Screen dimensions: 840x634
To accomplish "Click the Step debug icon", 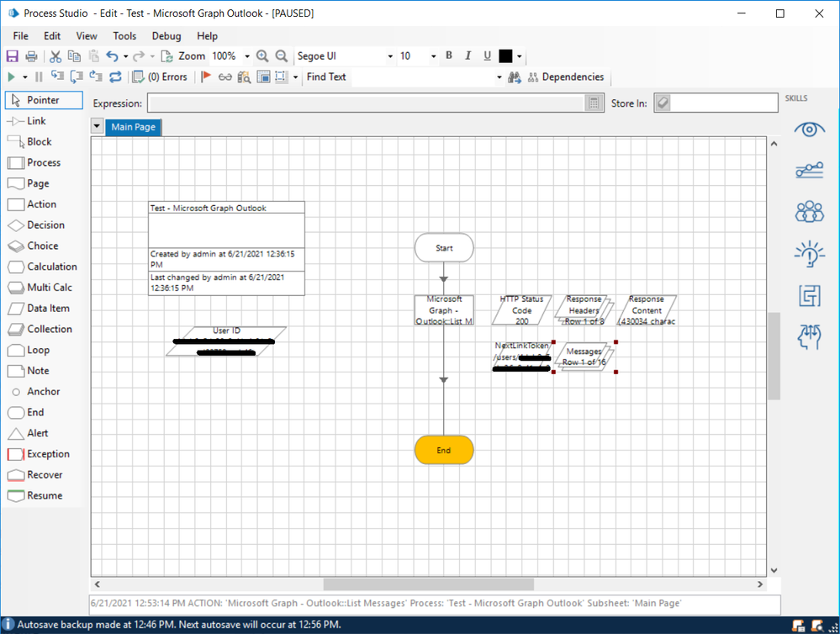I will [x=57, y=77].
